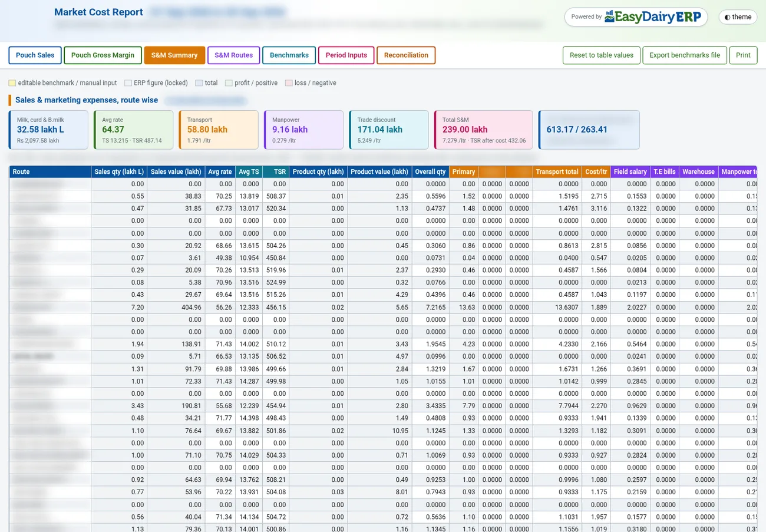Viewport: 766px width, 532px height.
Task: Select the Milk, curd & B.milk summary card
Action: pos(48,130)
